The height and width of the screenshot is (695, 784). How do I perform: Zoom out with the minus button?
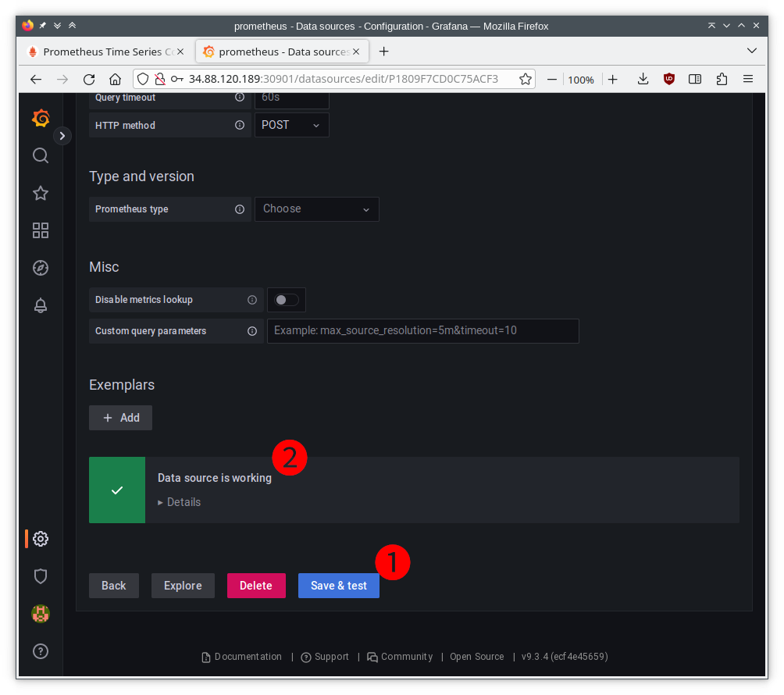pos(551,80)
